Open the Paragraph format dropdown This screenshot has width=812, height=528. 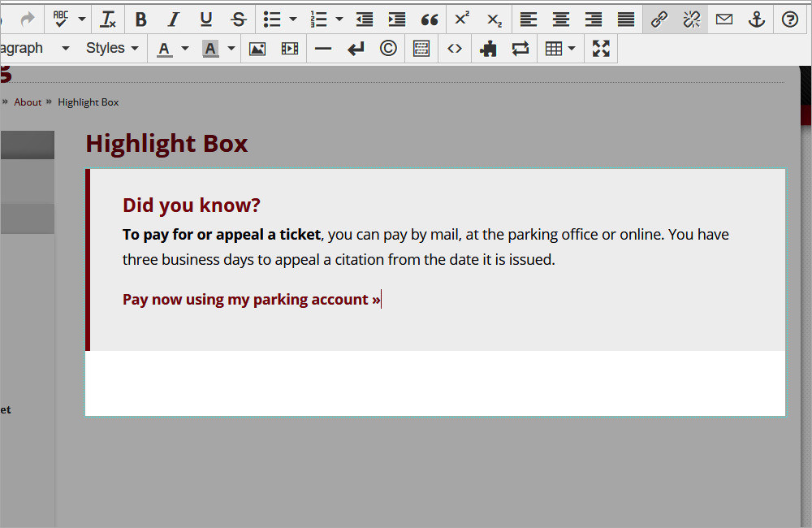click(x=35, y=48)
